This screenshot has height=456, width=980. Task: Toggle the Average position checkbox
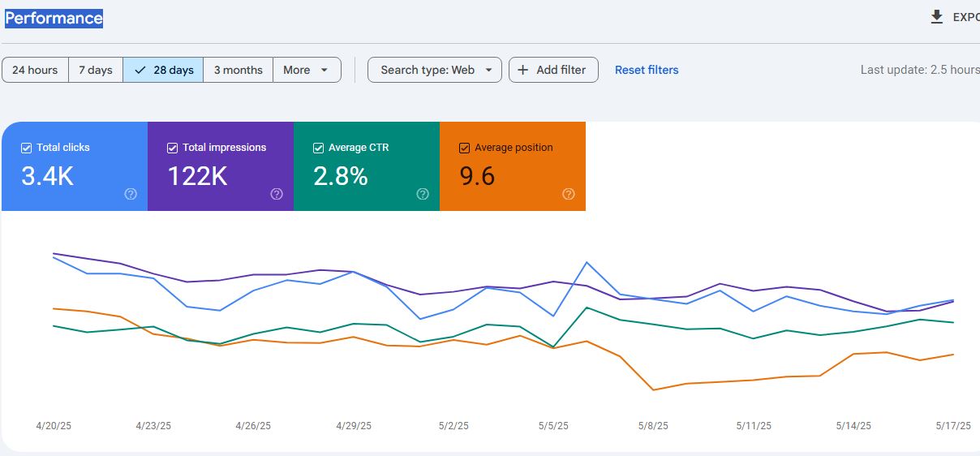(x=464, y=148)
